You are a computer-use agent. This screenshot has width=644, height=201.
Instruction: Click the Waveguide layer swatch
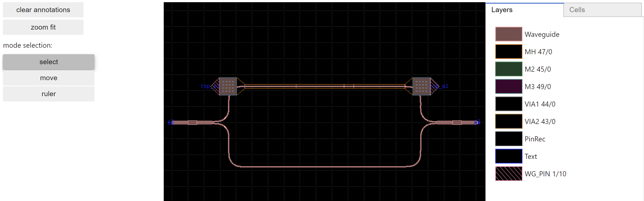tap(509, 34)
